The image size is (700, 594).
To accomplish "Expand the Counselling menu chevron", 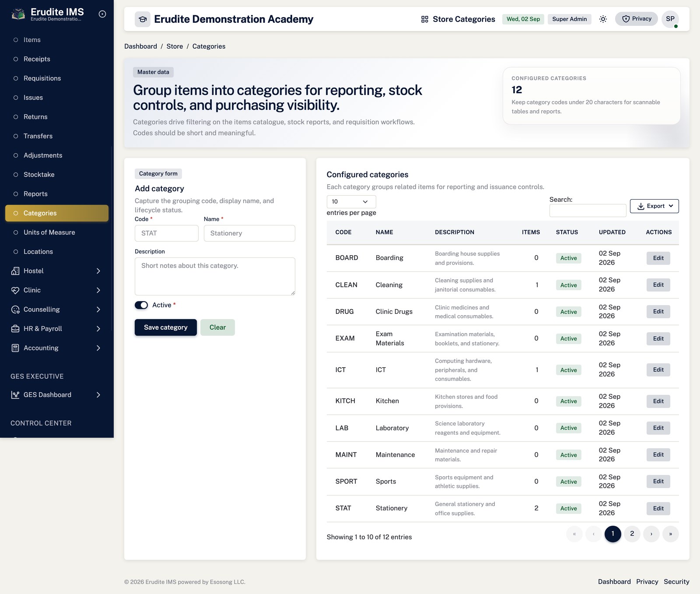I will pos(98,309).
